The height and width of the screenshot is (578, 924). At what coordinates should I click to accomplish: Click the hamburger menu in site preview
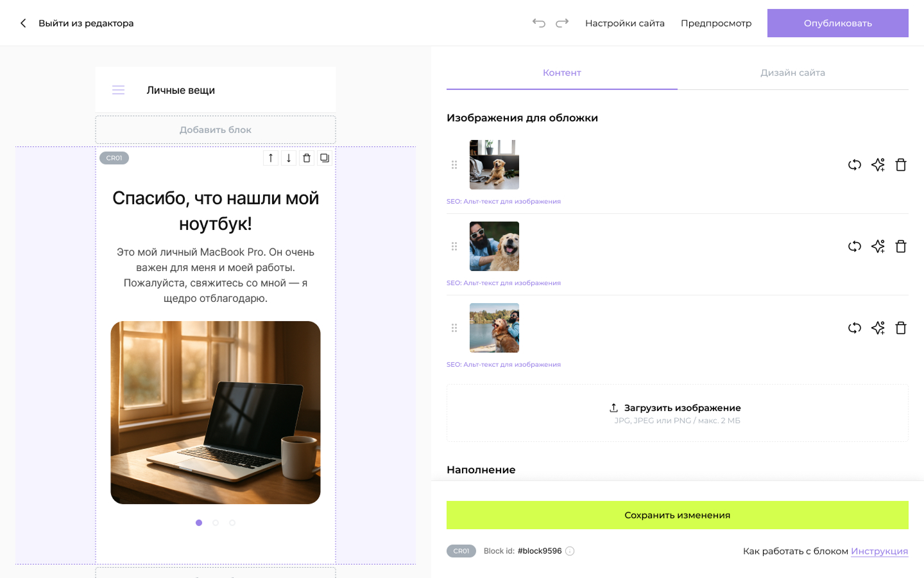[119, 91]
